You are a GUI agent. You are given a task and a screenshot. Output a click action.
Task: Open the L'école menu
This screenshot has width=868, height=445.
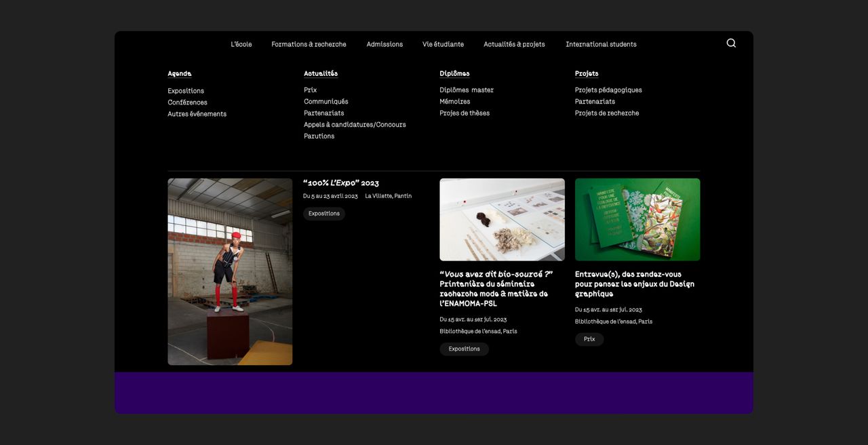click(x=241, y=45)
